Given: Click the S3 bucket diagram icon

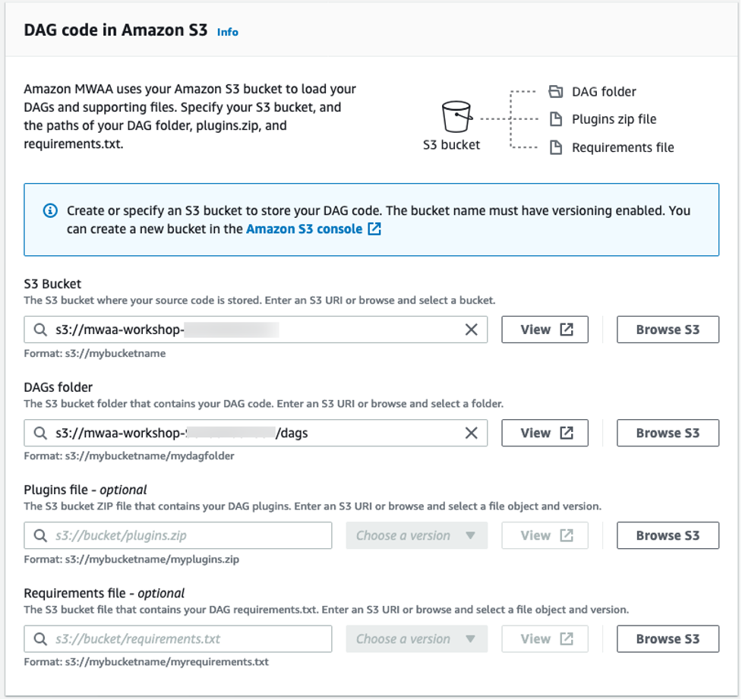Looking at the screenshot, I should 456,118.
